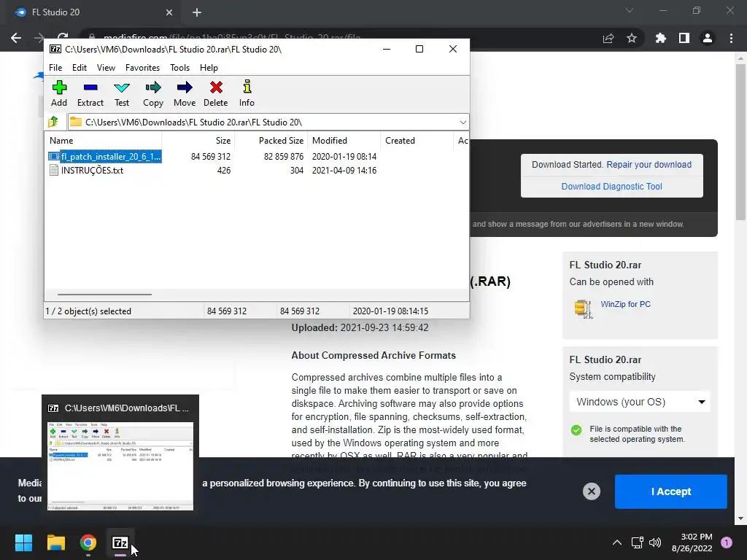Screen dimensions: 747x560
Task: Open the notification badge in tray
Action: (727, 542)
